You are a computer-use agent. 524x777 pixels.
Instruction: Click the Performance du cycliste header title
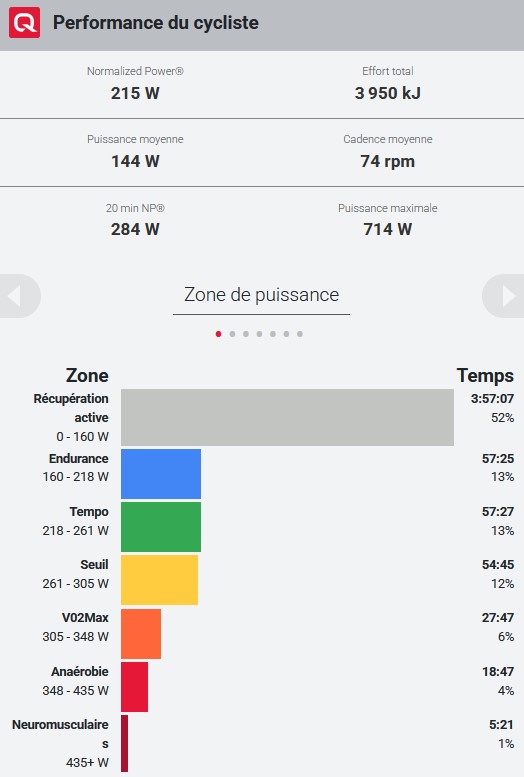156,23
